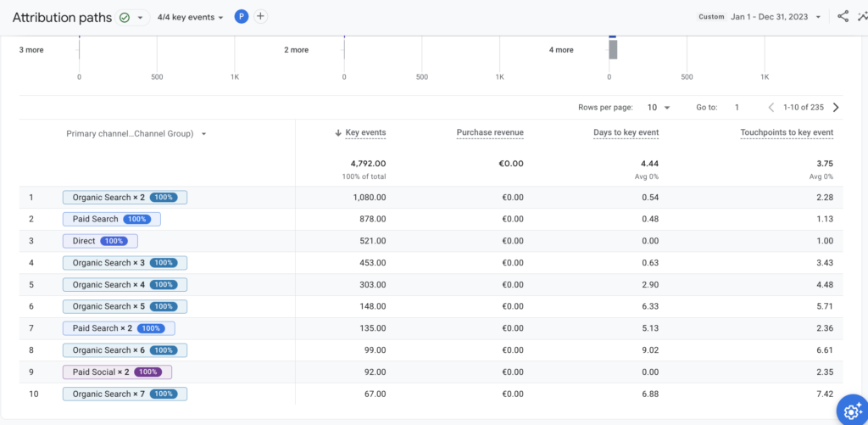868x425 pixels.
Task: Click the 9.02 days to key event cell
Action: coord(651,350)
